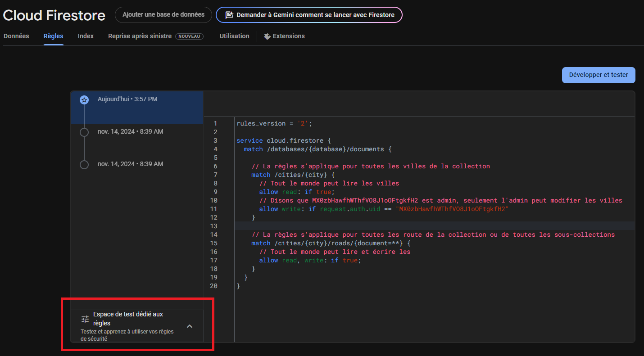
Task: Ask Gemini how to start with Firestore
Action: (309, 15)
